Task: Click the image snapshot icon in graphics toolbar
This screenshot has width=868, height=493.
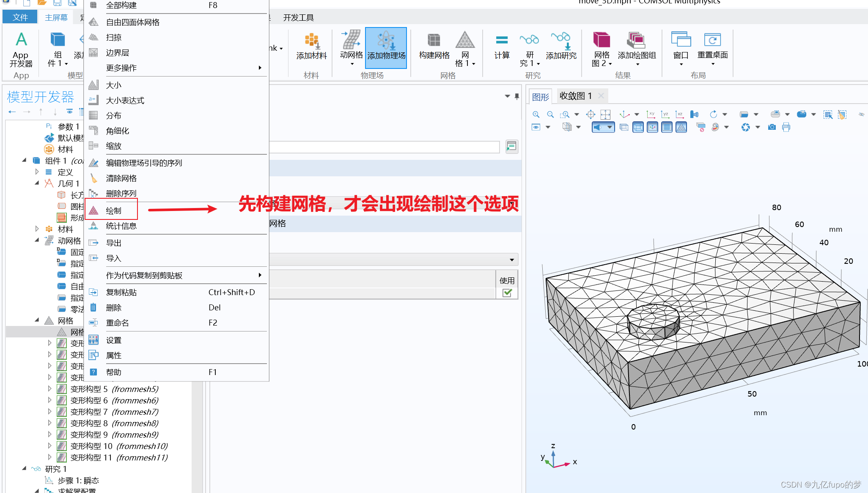Action: pyautogui.click(x=772, y=127)
